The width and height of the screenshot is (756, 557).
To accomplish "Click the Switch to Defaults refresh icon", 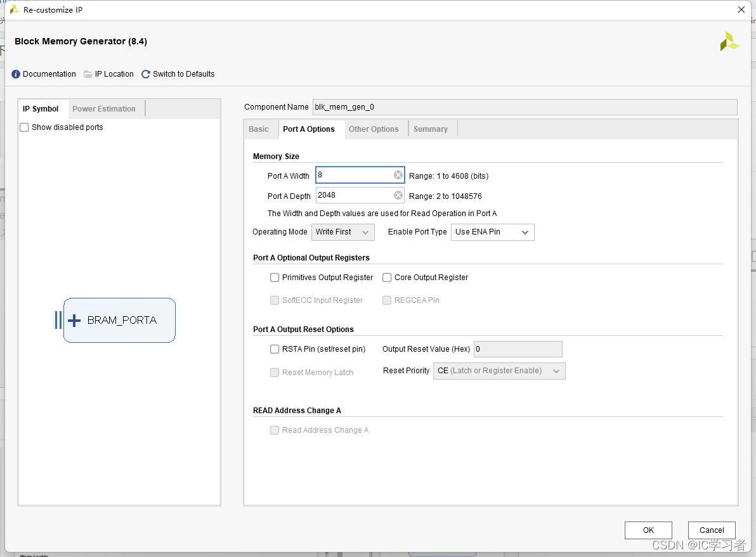I will tap(146, 74).
